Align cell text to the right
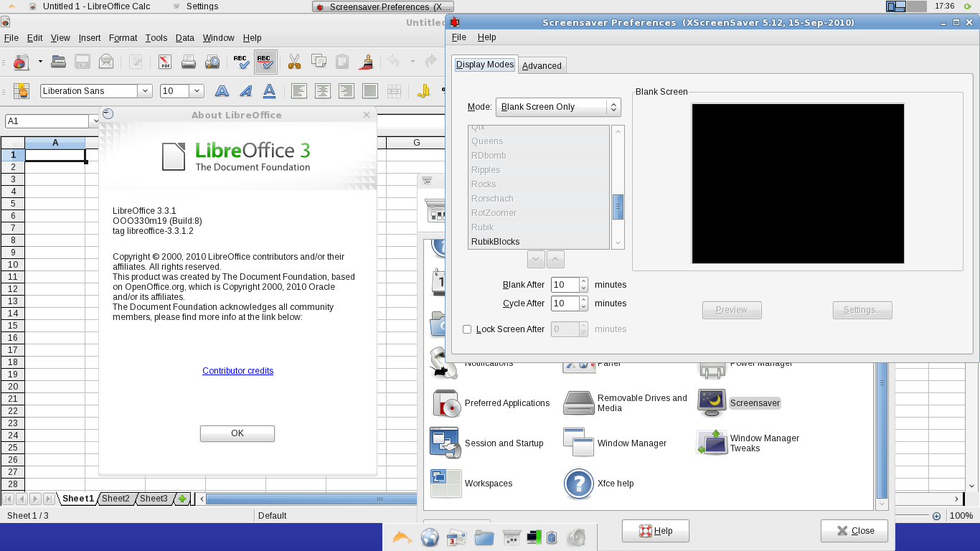Viewport: 980px width, 551px height. pyautogui.click(x=347, y=91)
